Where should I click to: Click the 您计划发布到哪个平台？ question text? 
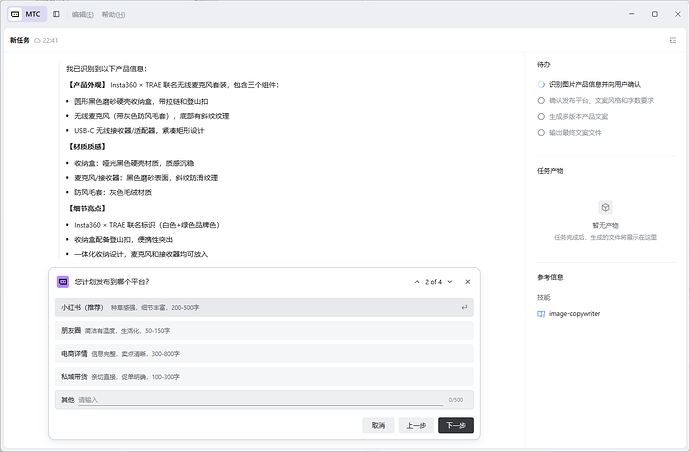(112, 282)
